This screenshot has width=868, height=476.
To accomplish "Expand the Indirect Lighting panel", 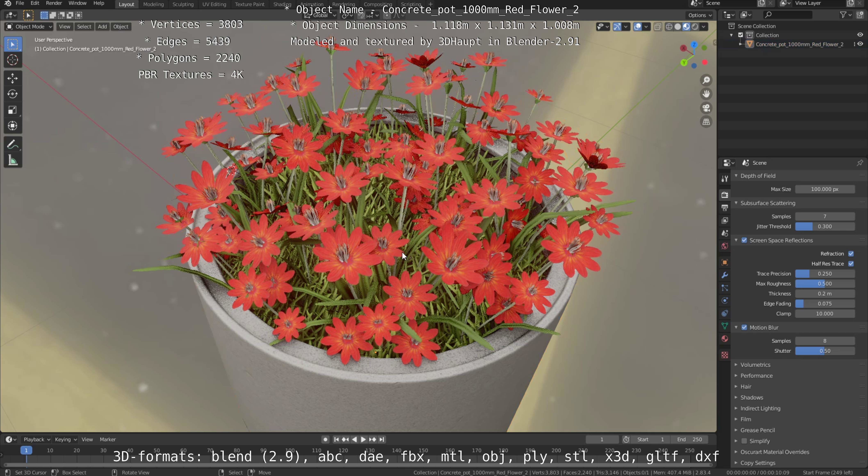I will pyautogui.click(x=760, y=408).
